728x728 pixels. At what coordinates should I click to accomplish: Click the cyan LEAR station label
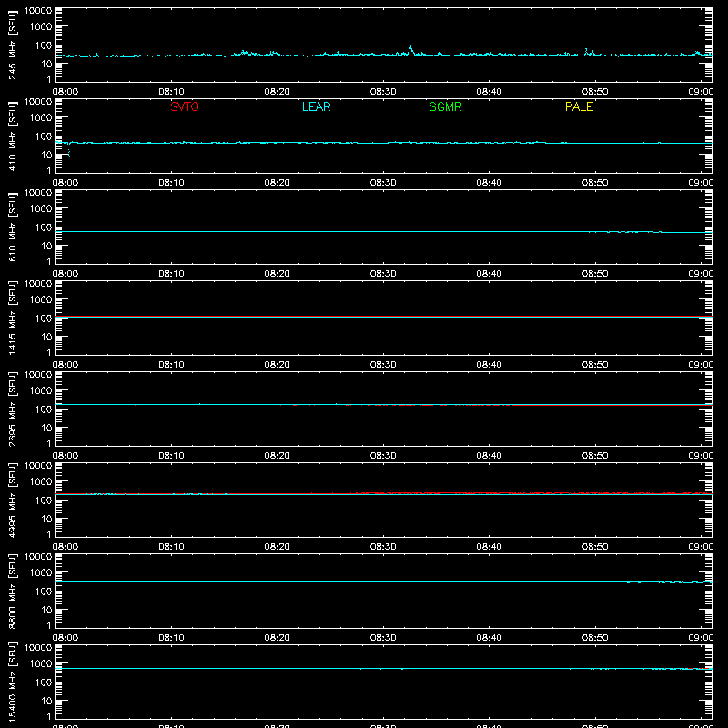click(x=316, y=106)
